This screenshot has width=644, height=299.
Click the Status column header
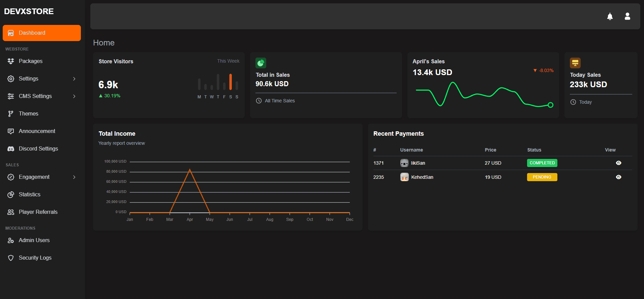pos(534,150)
